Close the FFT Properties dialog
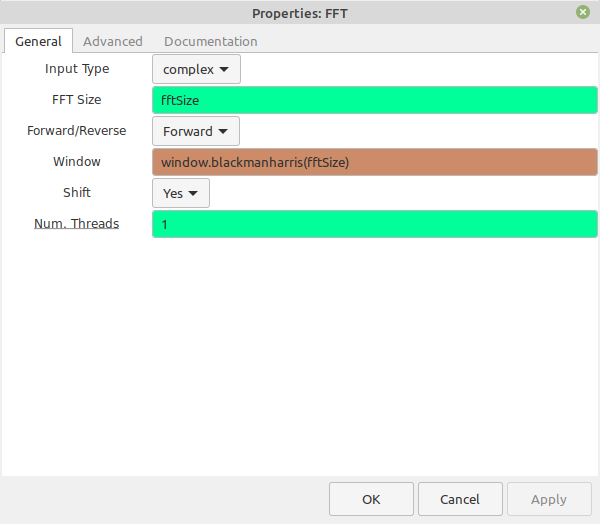The image size is (600, 524). (583, 12)
